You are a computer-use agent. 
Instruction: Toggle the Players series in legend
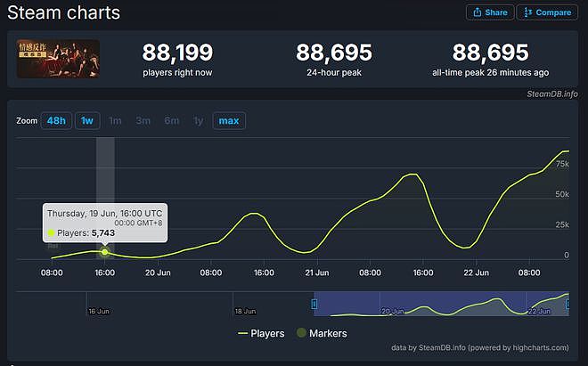tap(261, 333)
